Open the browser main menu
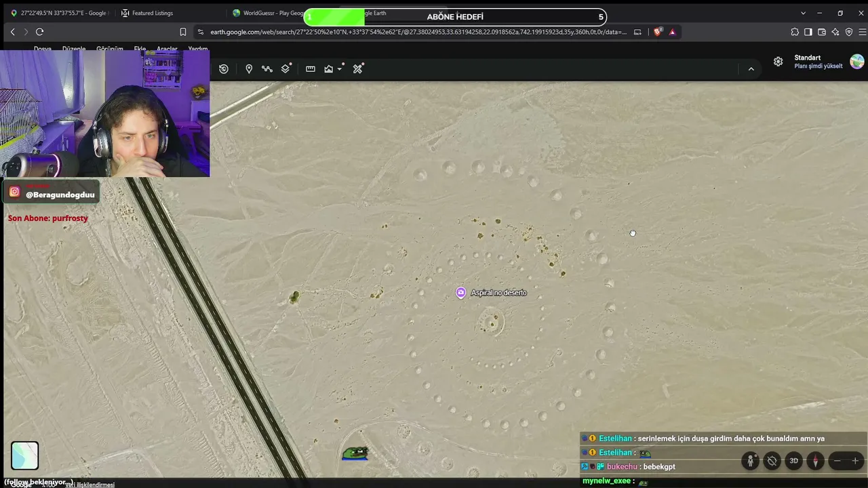 [863, 32]
